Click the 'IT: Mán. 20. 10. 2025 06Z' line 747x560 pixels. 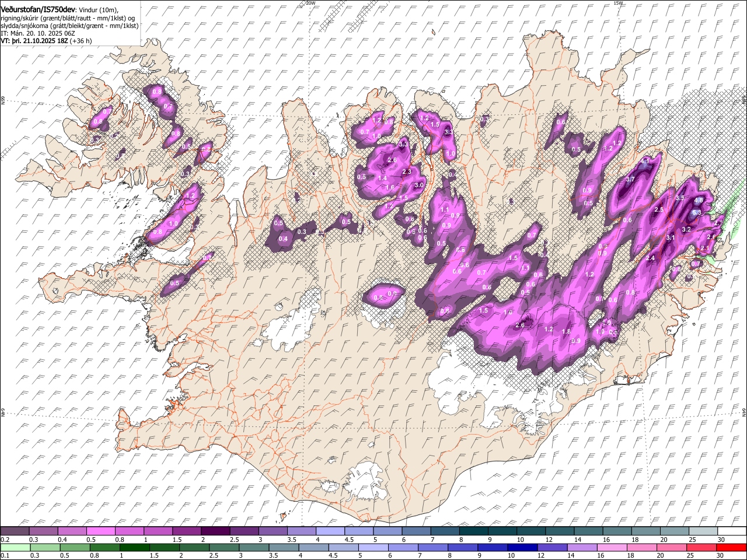pyautogui.click(x=38, y=33)
